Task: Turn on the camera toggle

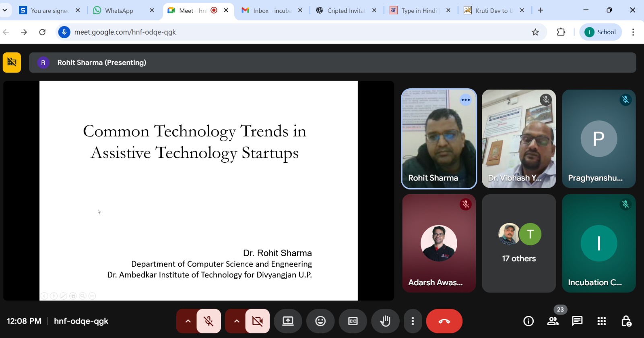Action: [x=257, y=321]
